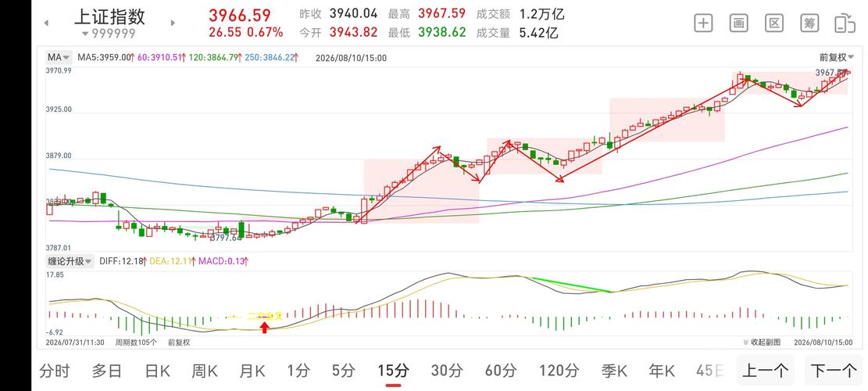This screenshot has height=391, width=868.
Task: Tap the DIFF:12.18 value
Action: tap(122, 261)
